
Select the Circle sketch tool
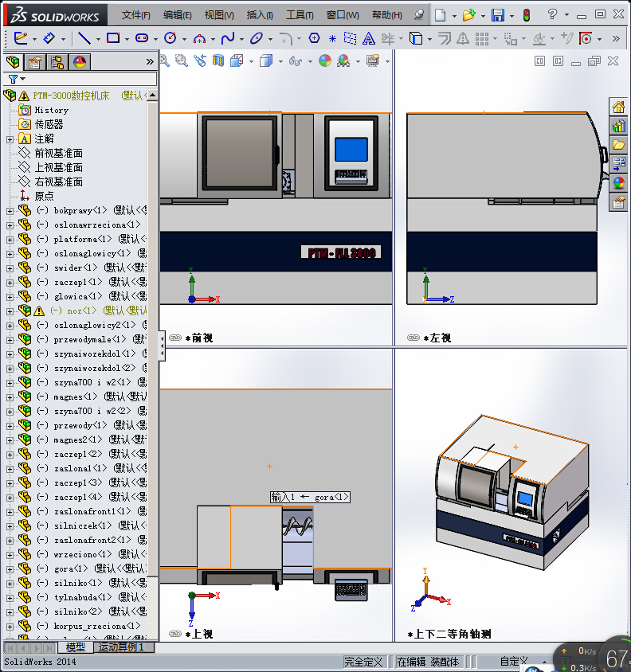click(170, 38)
